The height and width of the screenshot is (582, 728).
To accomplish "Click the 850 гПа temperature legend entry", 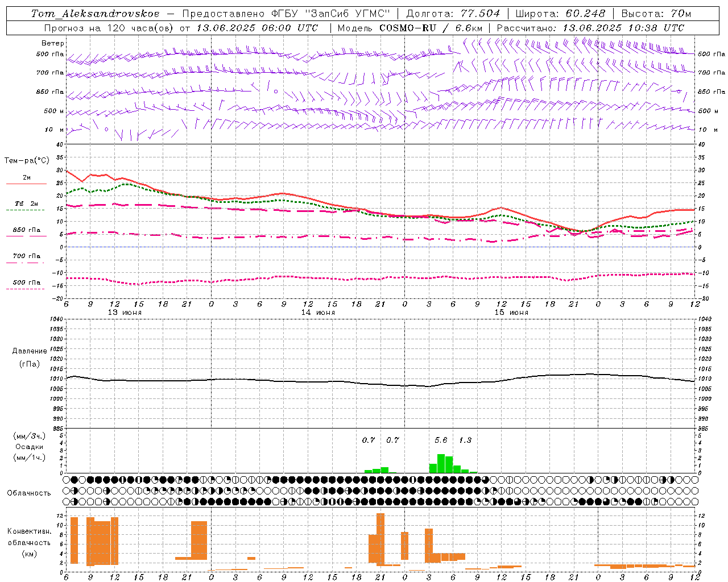I will click(27, 230).
